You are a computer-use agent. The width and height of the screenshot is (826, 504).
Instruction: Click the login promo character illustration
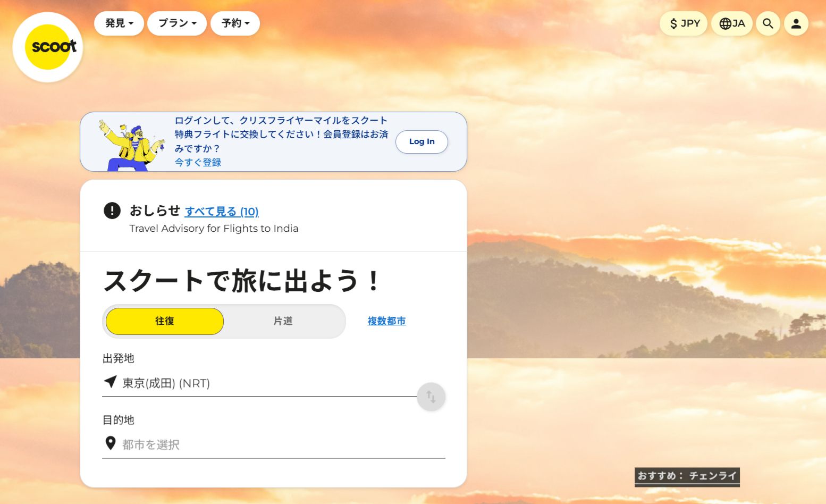tap(132, 145)
